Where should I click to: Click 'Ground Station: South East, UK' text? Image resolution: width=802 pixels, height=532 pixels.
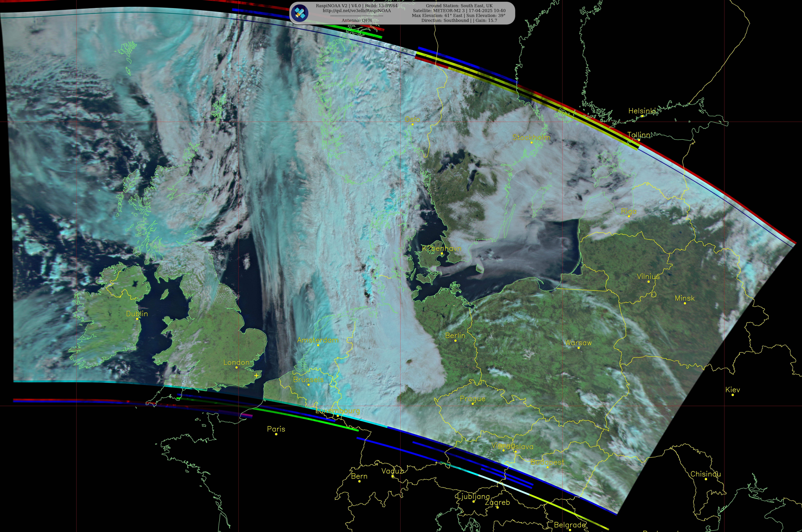459,6
